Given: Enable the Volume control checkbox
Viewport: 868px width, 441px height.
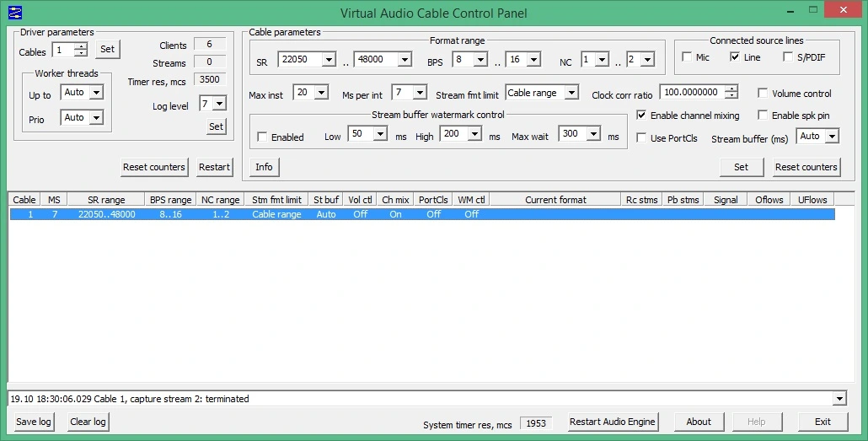Looking at the screenshot, I should click(x=763, y=93).
